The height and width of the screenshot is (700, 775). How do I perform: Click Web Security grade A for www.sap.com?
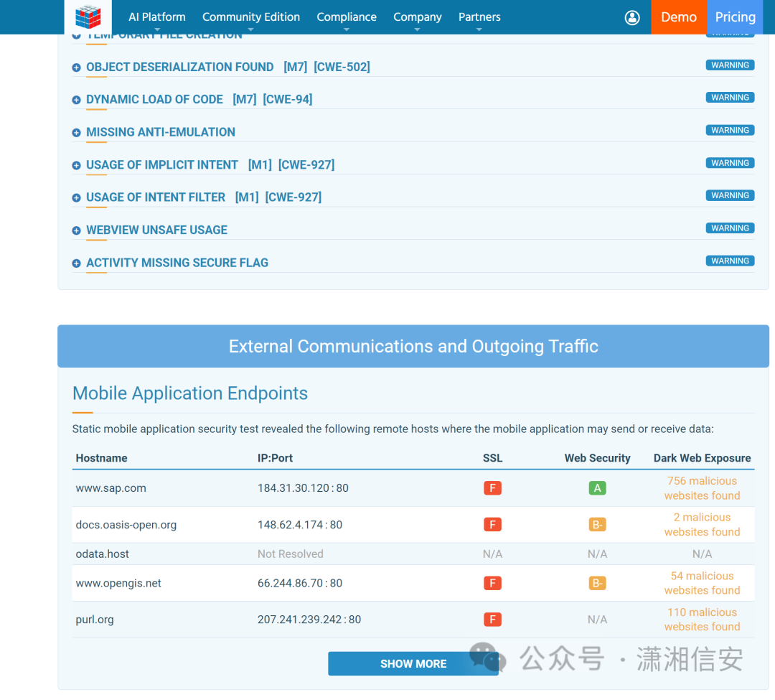597,488
